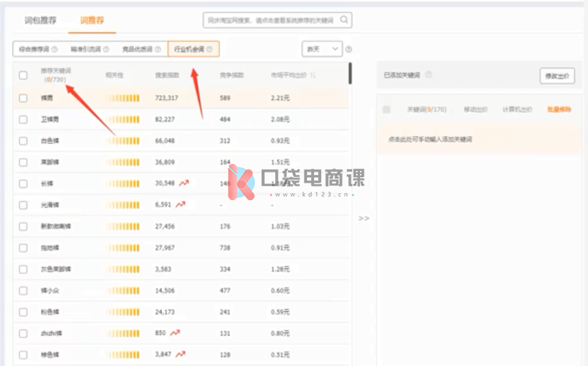Click the 计算机出价 column header
Screen dimensions: 588x366
point(517,109)
